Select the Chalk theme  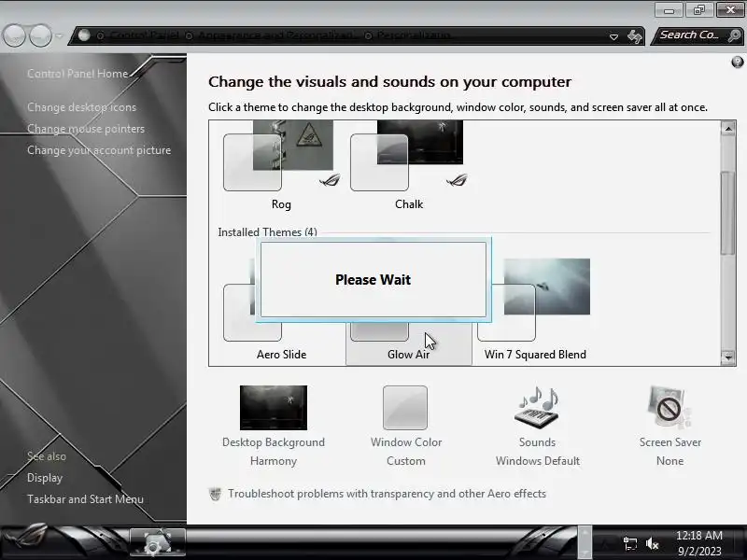(409, 167)
